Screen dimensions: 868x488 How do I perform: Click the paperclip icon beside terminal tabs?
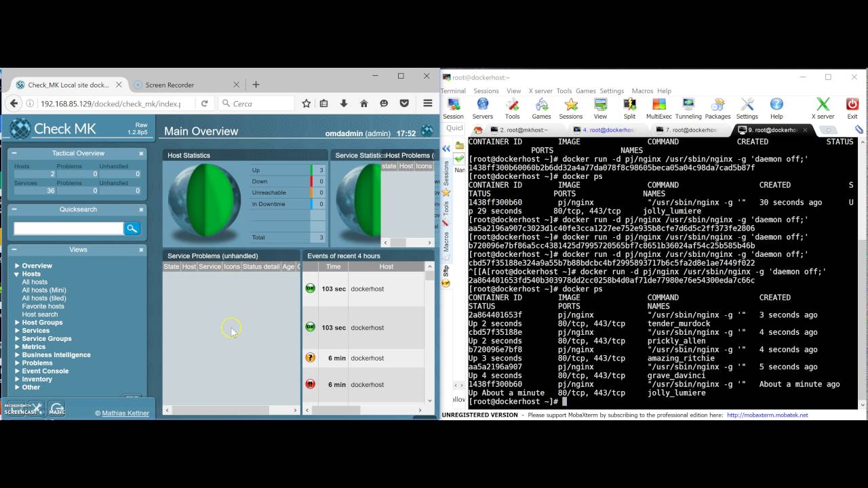859,129
